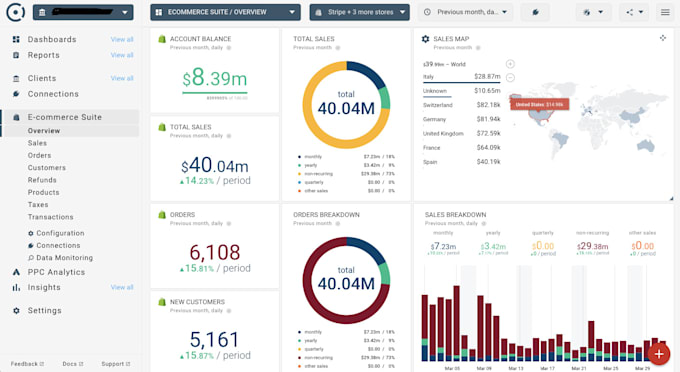Image resolution: width=680 pixels, height=372 pixels.
Task: Select Refunds in E-commerce menu
Action: pyautogui.click(x=42, y=180)
